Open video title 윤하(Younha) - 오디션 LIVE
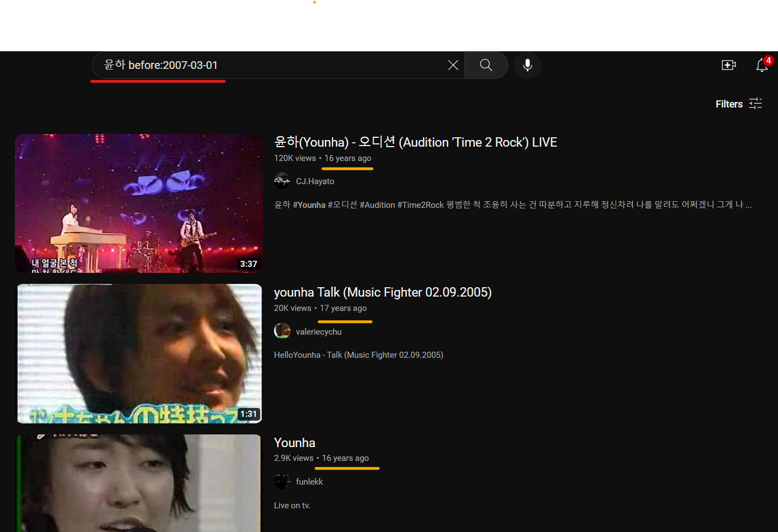 [416, 142]
